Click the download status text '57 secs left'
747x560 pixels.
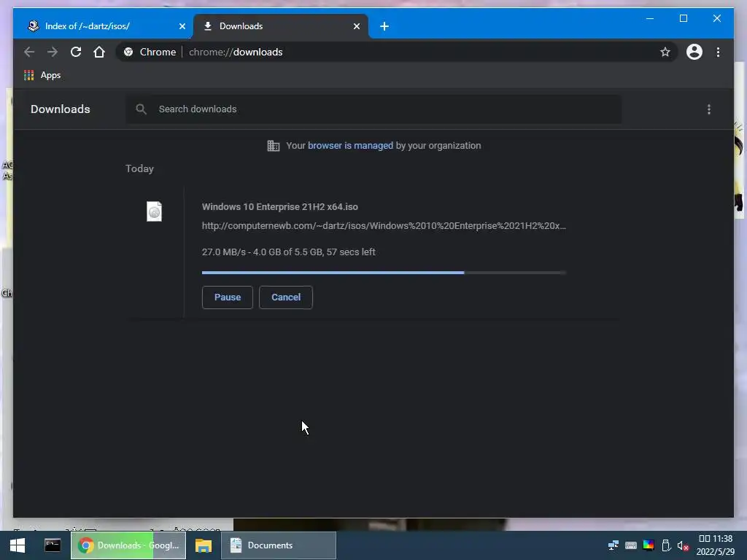(x=351, y=252)
